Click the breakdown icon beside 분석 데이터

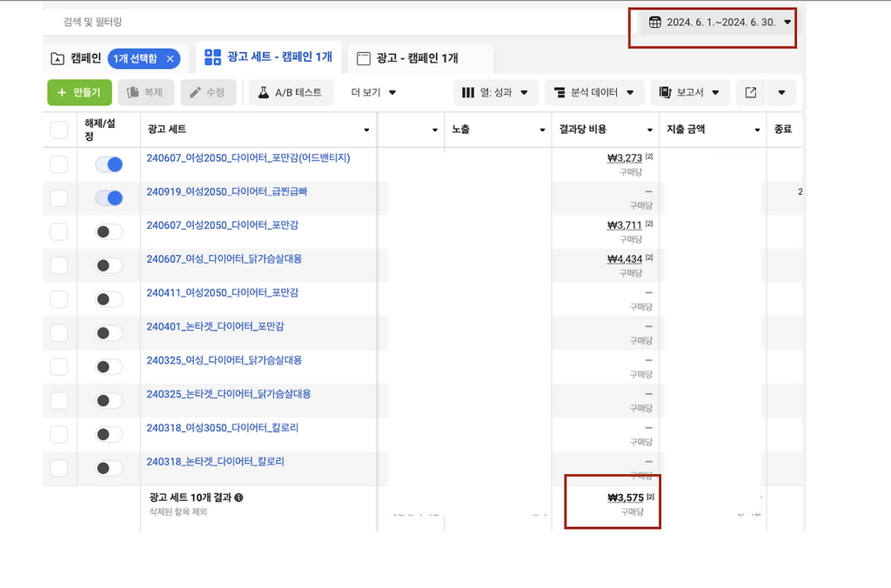[x=559, y=92]
